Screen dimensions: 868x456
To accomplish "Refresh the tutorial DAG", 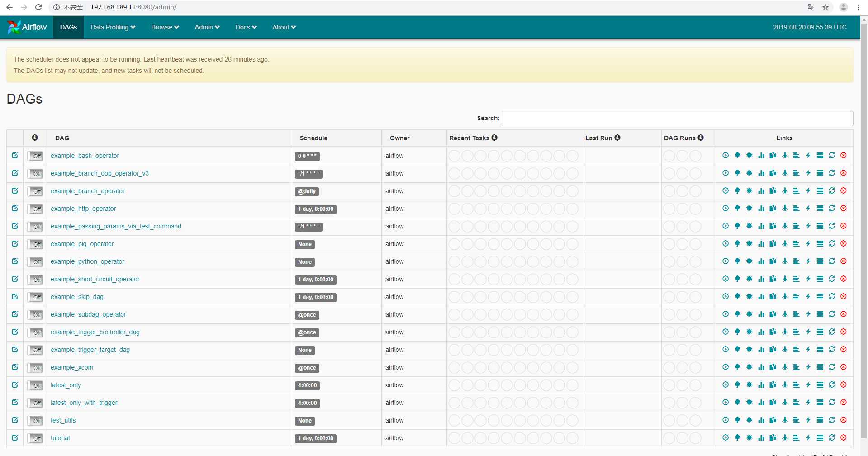I will 831,437.
